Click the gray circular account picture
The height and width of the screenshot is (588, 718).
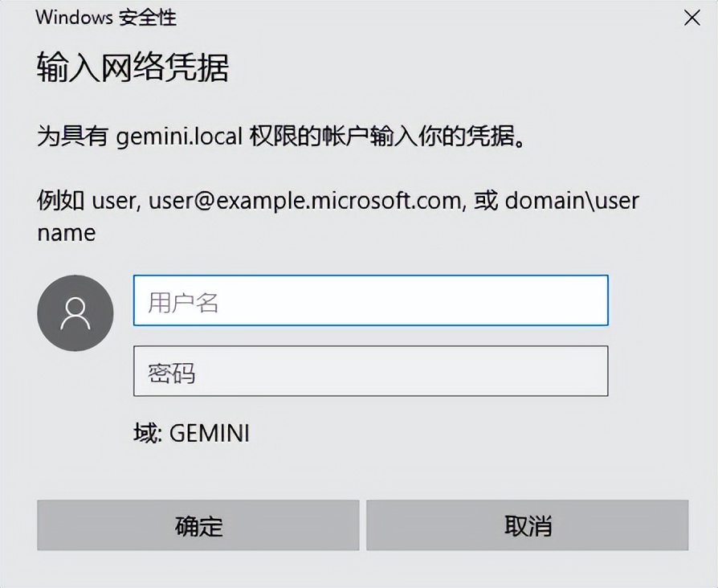[75, 312]
